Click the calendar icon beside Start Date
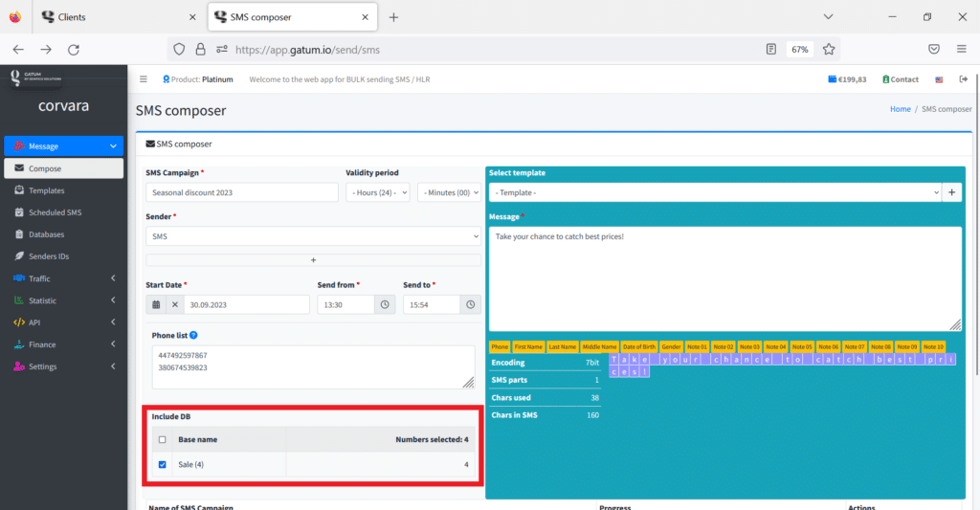Image resolution: width=980 pixels, height=510 pixels. [155, 304]
